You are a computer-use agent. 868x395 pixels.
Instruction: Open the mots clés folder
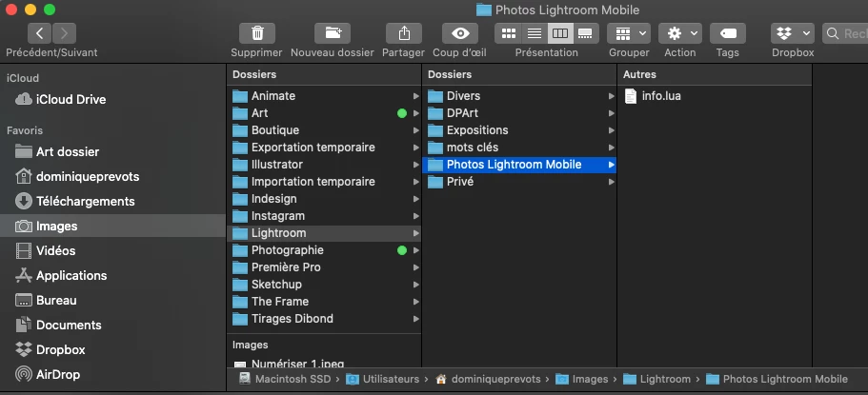(x=519, y=148)
